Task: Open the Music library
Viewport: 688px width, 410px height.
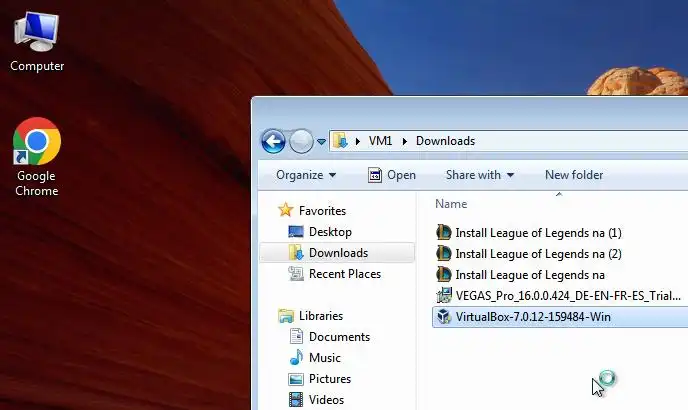Action: (325, 358)
